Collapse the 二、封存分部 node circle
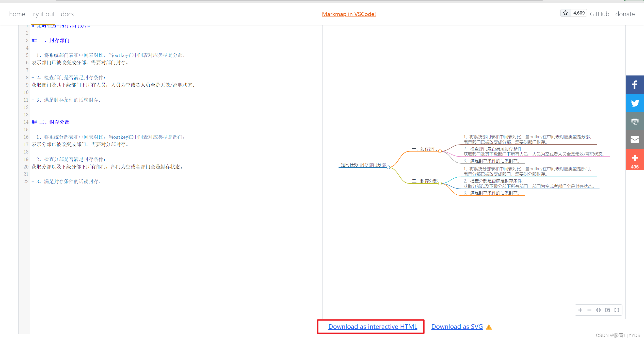644x340 pixels. (x=440, y=183)
